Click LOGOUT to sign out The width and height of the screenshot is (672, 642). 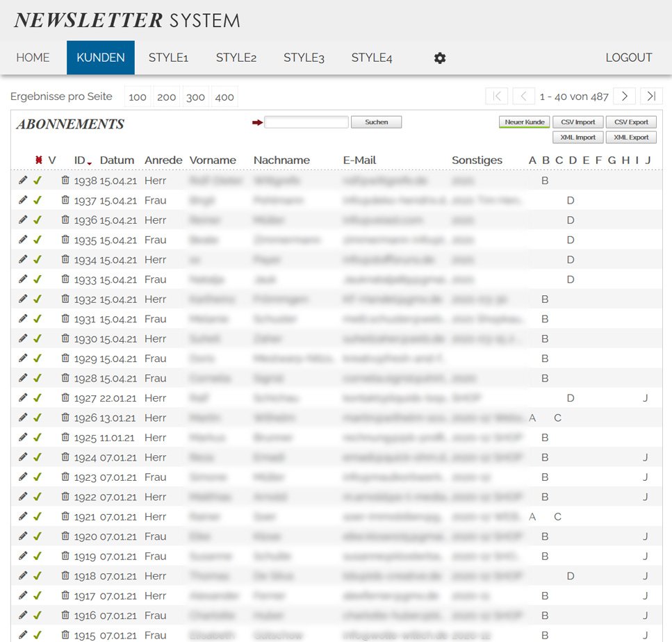click(628, 58)
